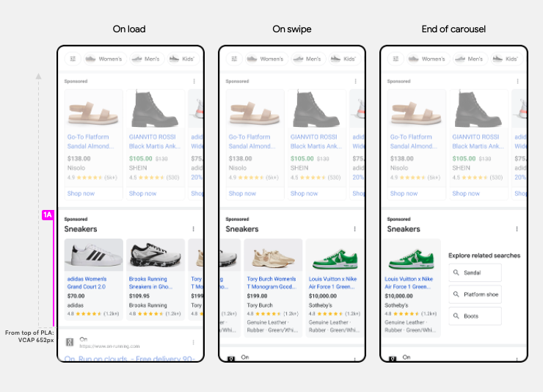Click green Louis Vuitton Nike sneaker image, On swipe
The image size is (543, 392).
(334, 255)
